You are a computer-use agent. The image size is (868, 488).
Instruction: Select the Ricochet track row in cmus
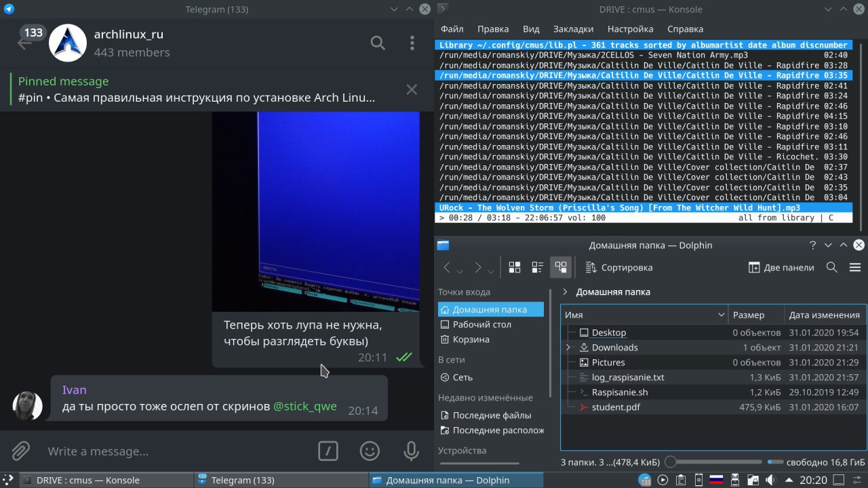click(x=644, y=157)
